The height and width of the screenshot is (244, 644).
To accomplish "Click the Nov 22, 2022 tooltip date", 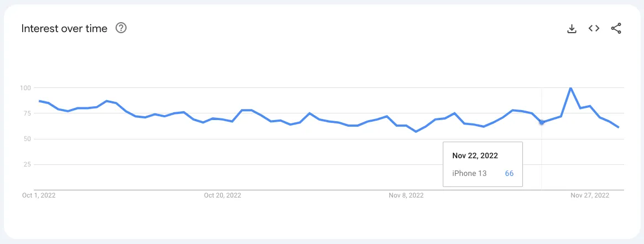I will click(475, 155).
